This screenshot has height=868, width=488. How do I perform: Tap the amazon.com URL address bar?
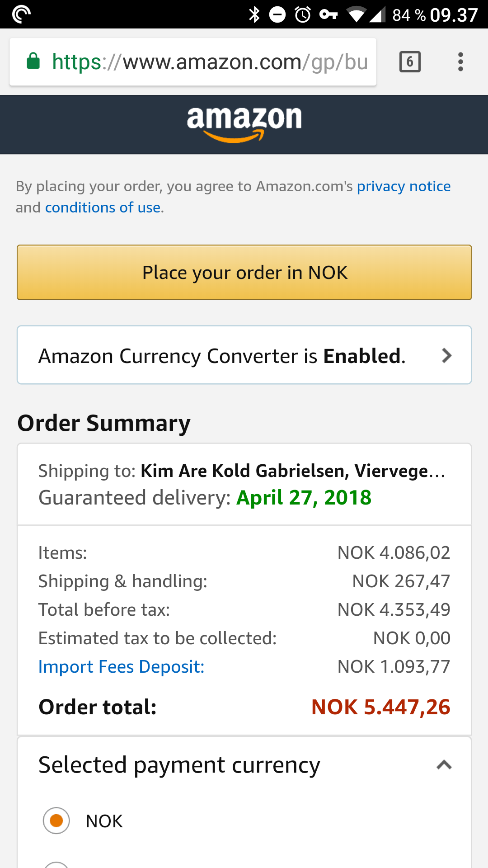click(193, 62)
